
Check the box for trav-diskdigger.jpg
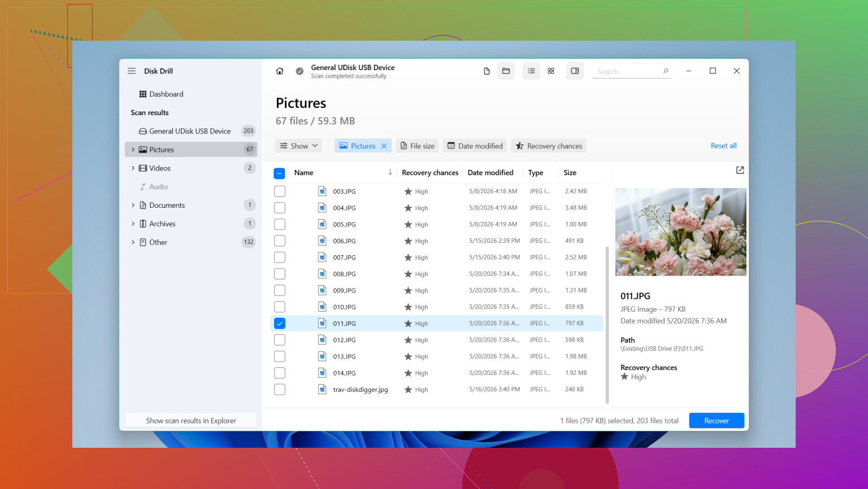coord(280,390)
